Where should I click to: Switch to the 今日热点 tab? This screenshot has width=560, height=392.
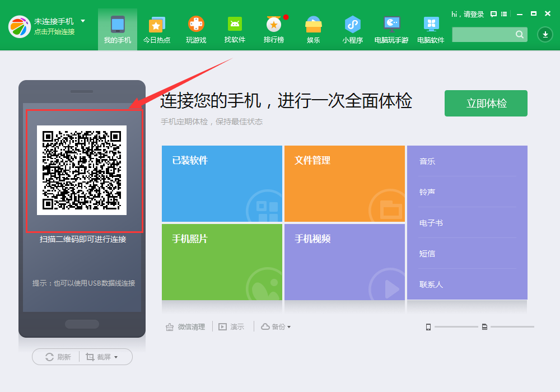157,29
